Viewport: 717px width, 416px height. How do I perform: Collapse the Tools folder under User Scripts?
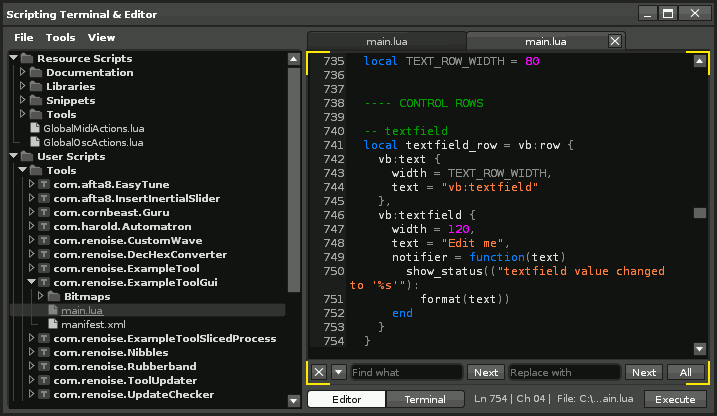point(22,170)
